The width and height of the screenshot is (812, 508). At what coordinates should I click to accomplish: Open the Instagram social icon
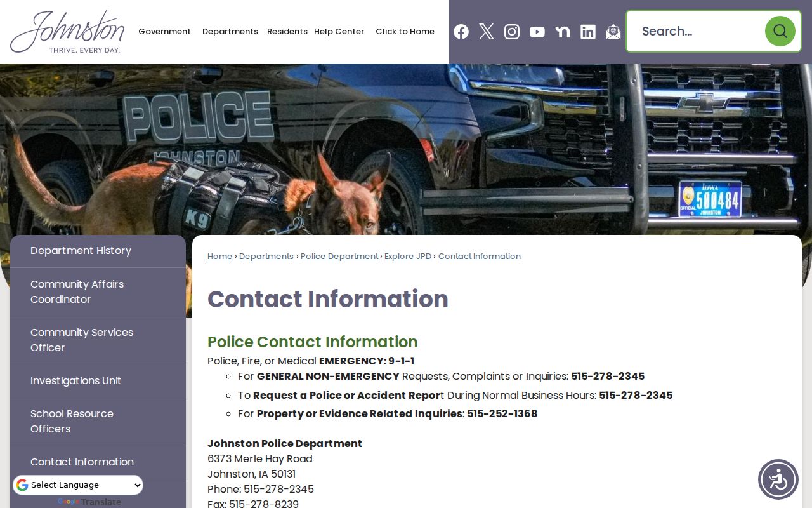512,32
